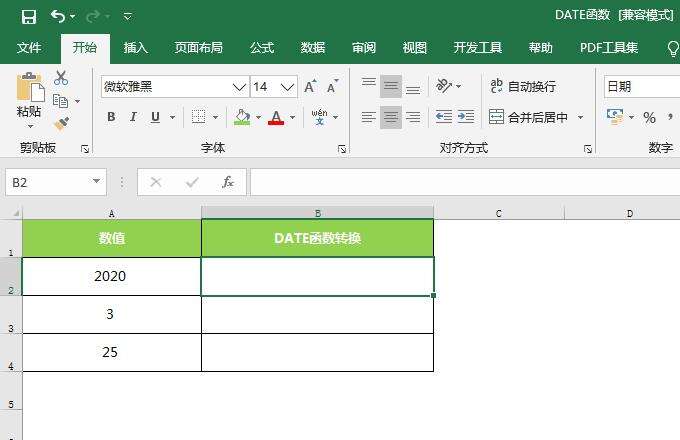The image size is (680, 440).
Task: Toggle Center horizontal alignment
Action: [391, 117]
